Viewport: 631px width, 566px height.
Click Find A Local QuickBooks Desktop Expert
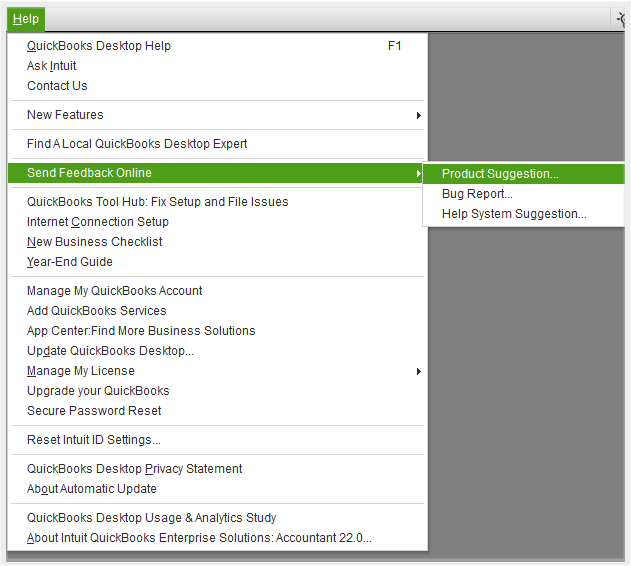tap(217, 144)
